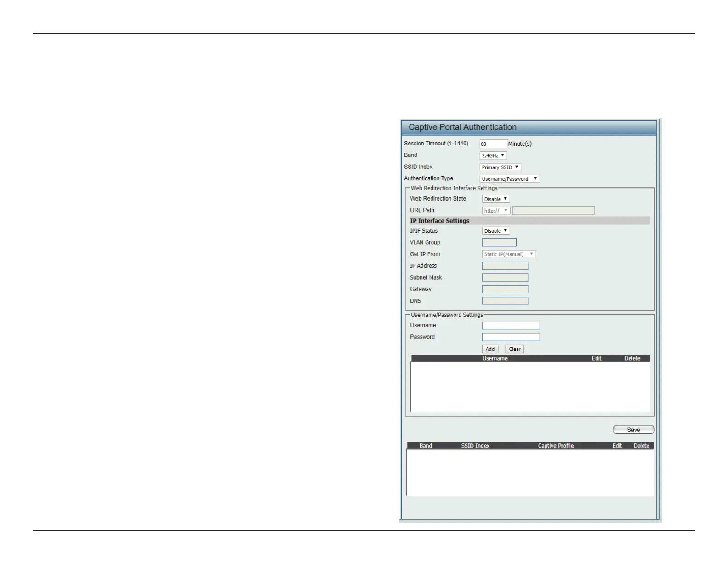Click the Web Redirection Interface Settings label
The image size is (728, 563).
coord(454,188)
